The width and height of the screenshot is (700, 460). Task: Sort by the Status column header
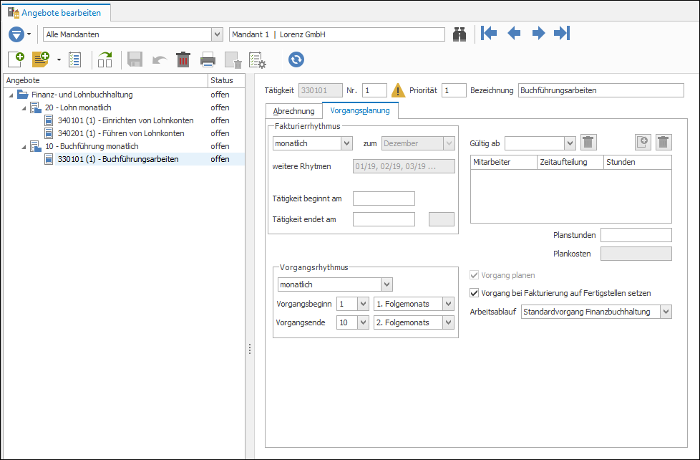[x=226, y=80]
